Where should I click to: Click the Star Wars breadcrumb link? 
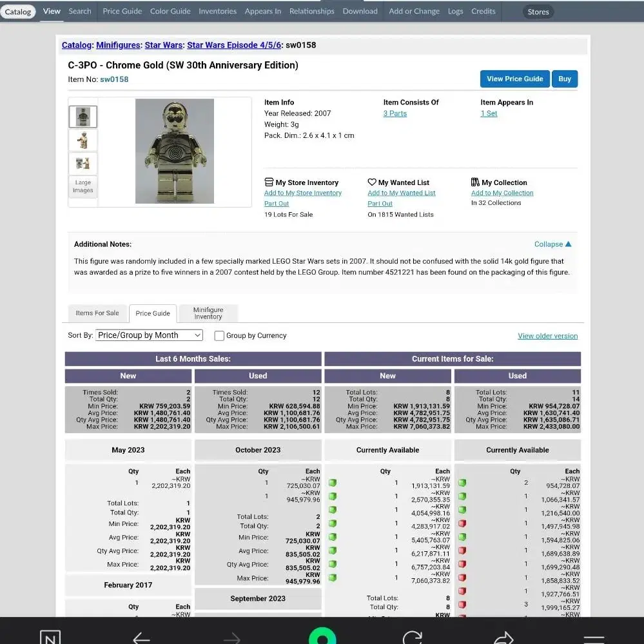click(x=164, y=45)
